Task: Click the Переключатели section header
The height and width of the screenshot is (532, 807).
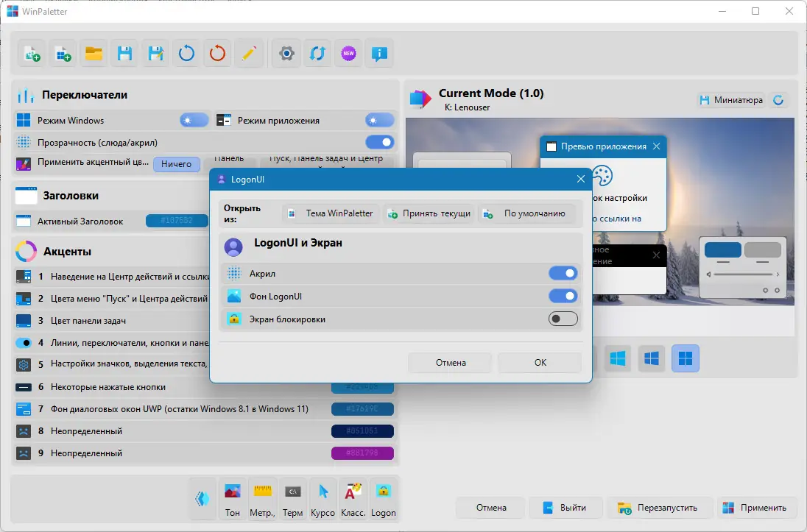Action: tap(85, 95)
